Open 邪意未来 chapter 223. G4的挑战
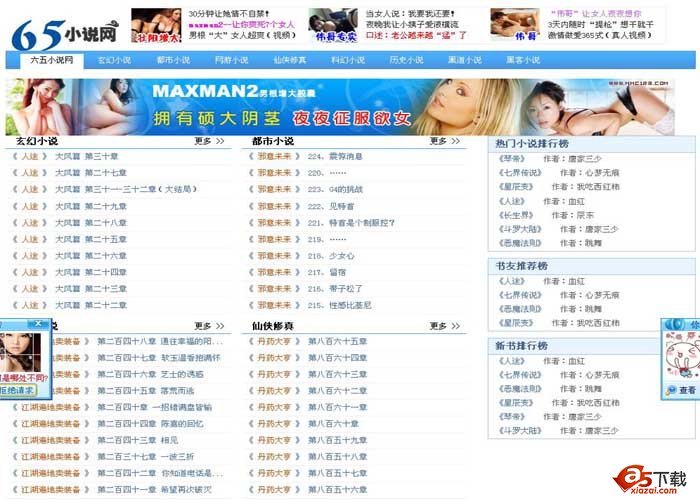This screenshot has height=500, width=700. point(335,189)
